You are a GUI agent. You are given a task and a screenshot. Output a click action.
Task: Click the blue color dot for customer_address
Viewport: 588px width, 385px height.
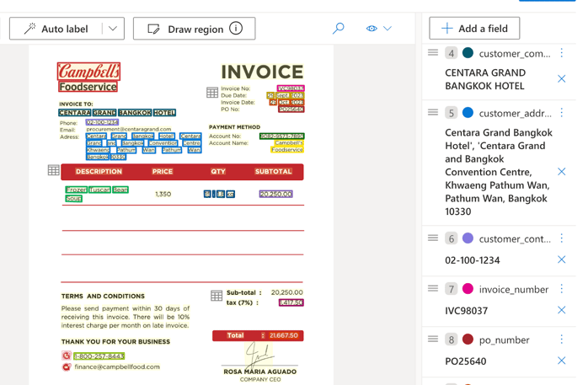468,112
